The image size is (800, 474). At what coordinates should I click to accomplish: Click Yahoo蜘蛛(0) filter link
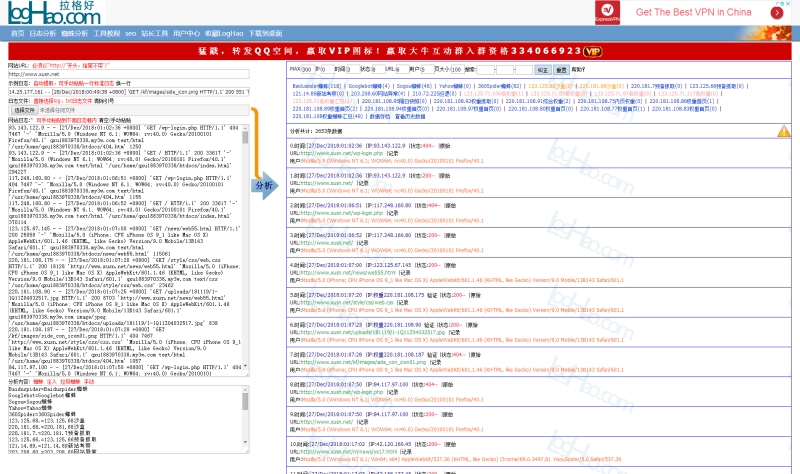[455, 86]
